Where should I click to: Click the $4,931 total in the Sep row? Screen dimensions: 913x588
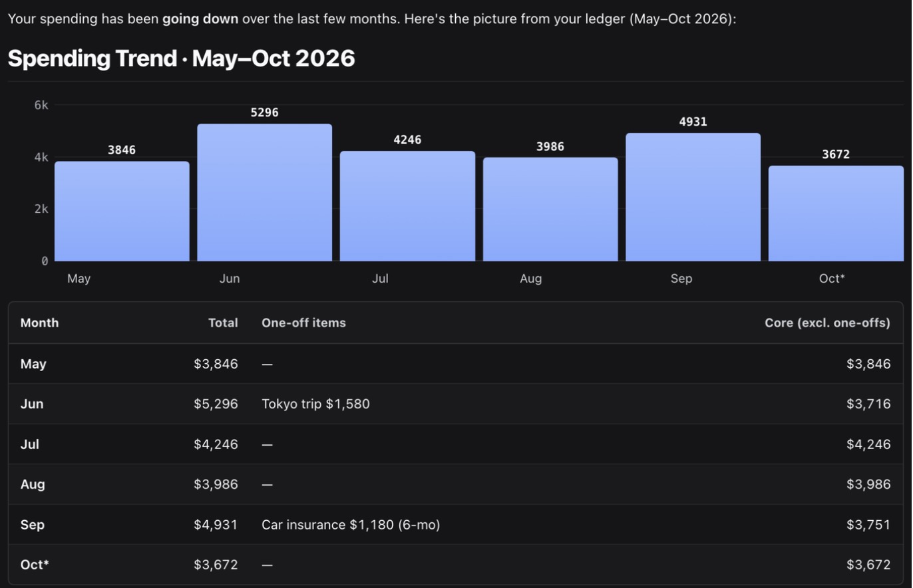click(x=216, y=525)
